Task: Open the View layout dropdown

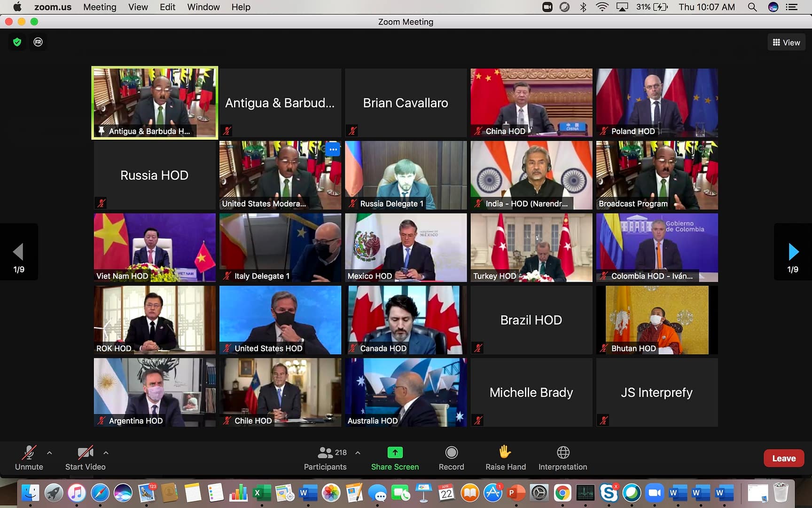Action: click(786, 42)
